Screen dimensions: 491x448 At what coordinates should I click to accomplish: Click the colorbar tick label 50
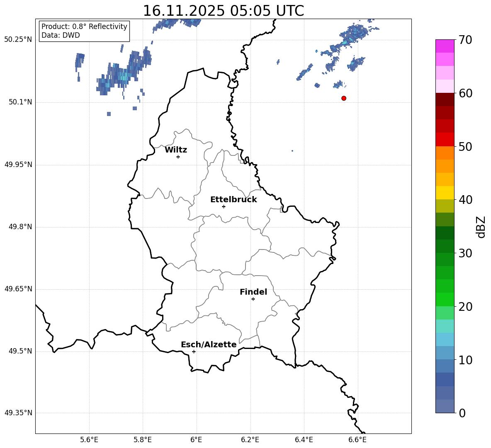(465, 147)
